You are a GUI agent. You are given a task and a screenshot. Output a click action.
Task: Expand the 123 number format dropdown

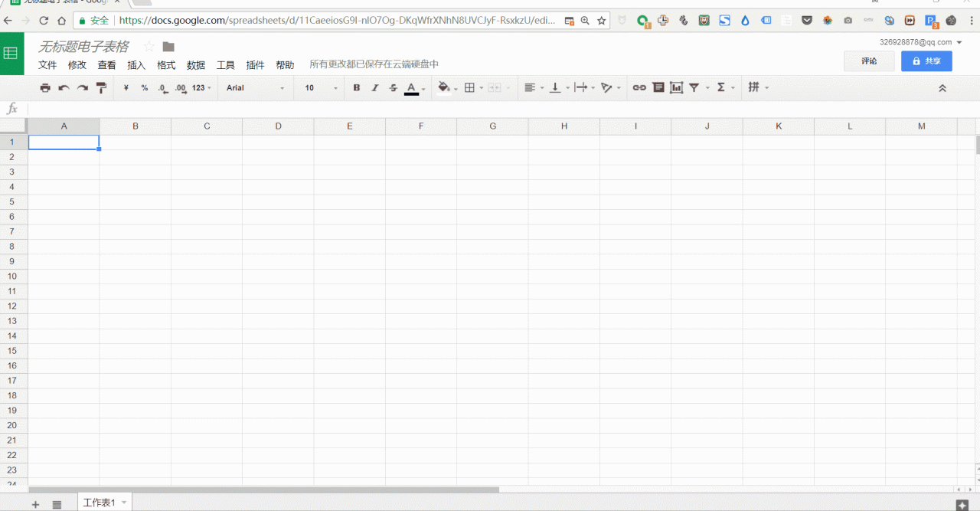tap(201, 88)
